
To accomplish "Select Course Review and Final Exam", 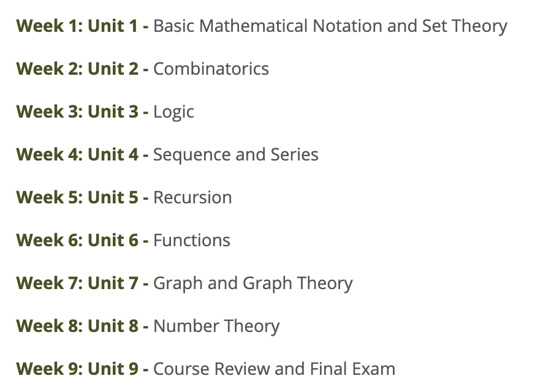I will [x=275, y=369].
